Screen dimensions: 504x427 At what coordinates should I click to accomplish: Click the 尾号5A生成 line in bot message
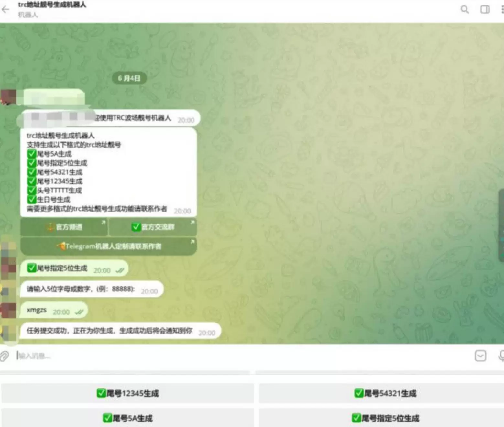[49, 154]
